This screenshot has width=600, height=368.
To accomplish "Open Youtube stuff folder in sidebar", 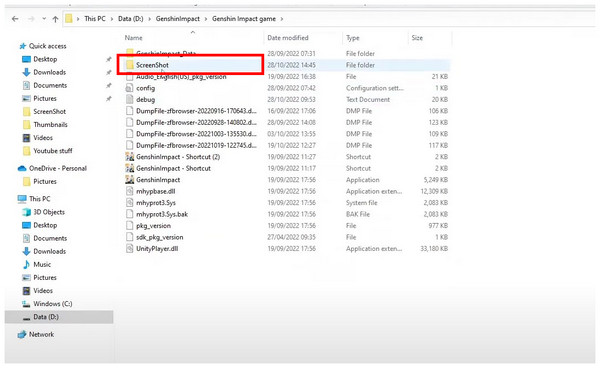I will 47,151.
